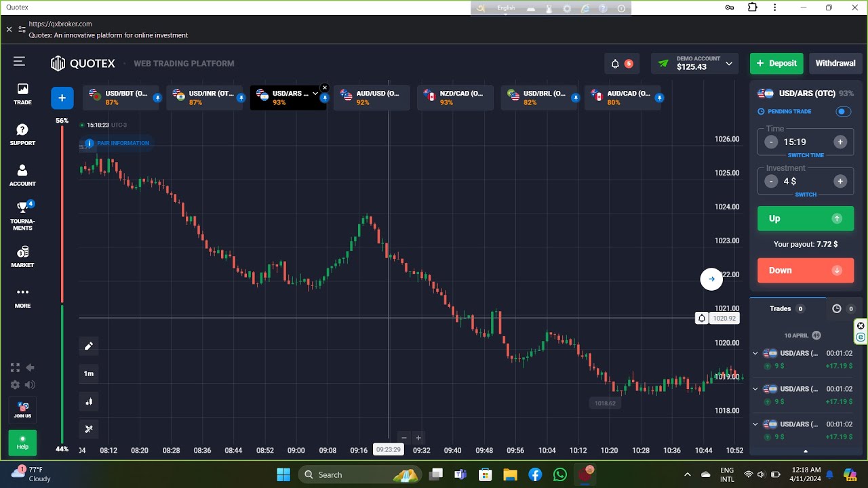868x488 pixels.
Task: Click the notifications bell icon
Action: 616,64
